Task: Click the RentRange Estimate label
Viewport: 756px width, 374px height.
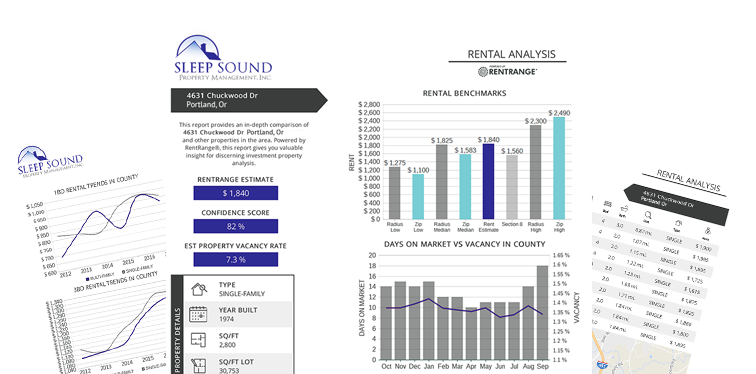Action: pyautogui.click(x=235, y=179)
